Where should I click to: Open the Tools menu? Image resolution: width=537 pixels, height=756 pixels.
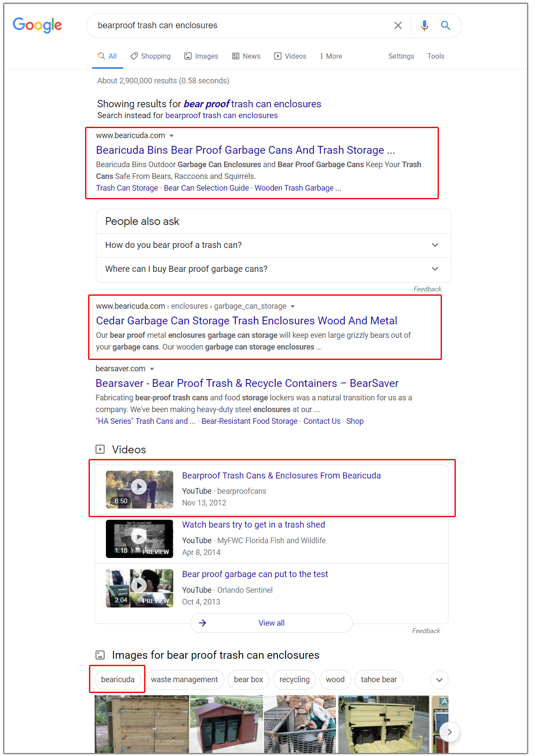click(435, 56)
